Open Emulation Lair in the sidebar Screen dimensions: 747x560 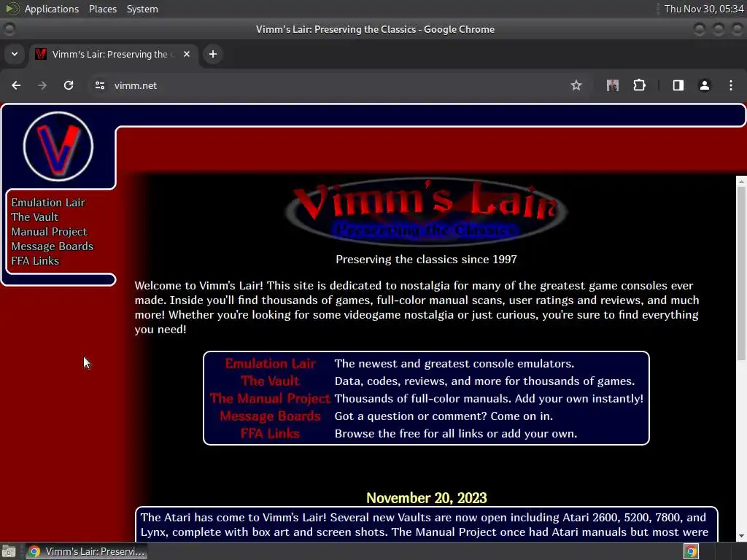[x=48, y=203]
